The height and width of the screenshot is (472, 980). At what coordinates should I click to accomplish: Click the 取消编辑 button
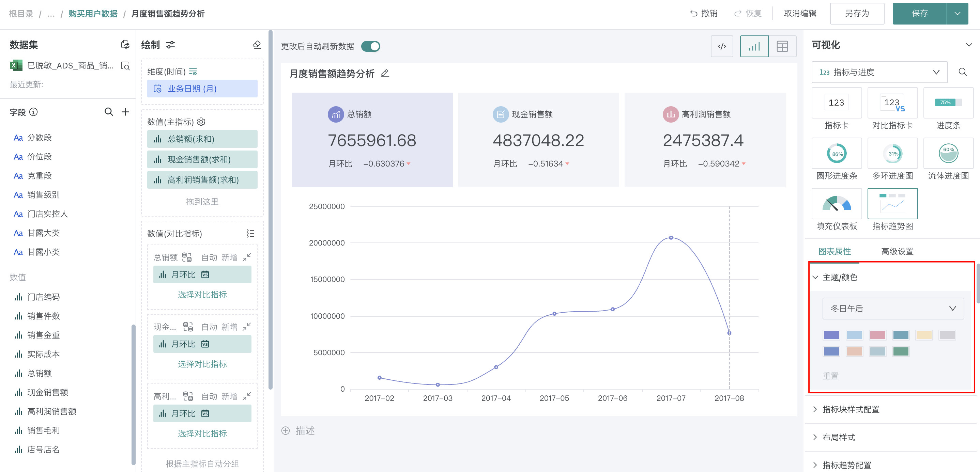[800, 14]
